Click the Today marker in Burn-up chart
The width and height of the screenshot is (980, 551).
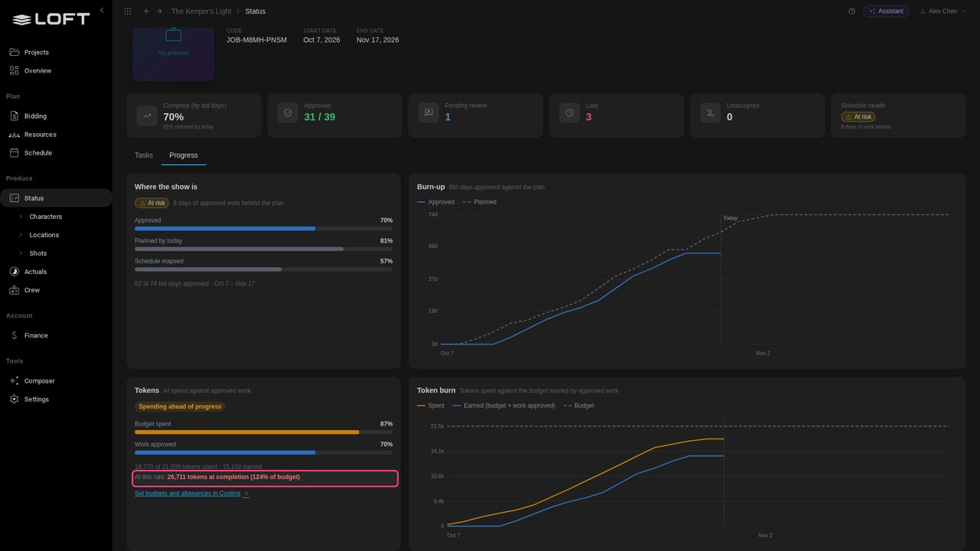730,218
